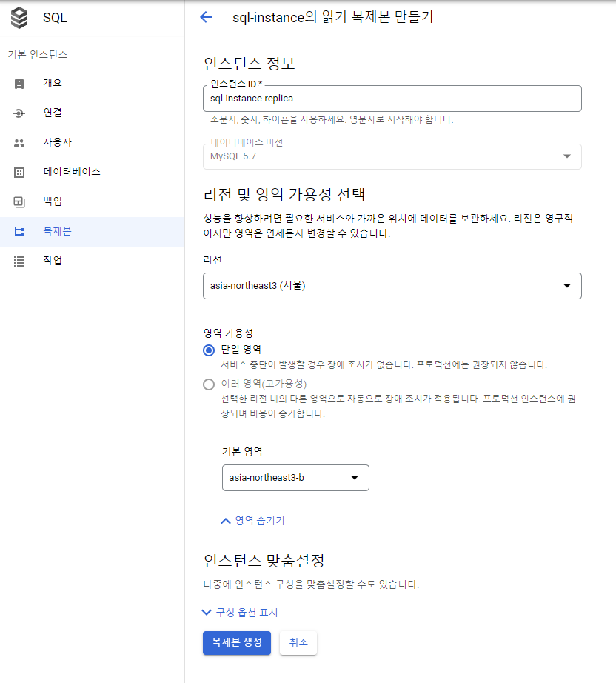The image size is (616, 683).
Task: Open the 리전 asia-northeast3 (서울) dropdown
Action: (392, 286)
